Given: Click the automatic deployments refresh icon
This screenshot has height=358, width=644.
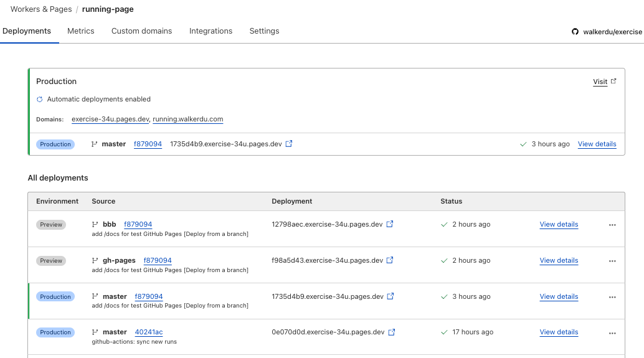Looking at the screenshot, I should [x=40, y=99].
